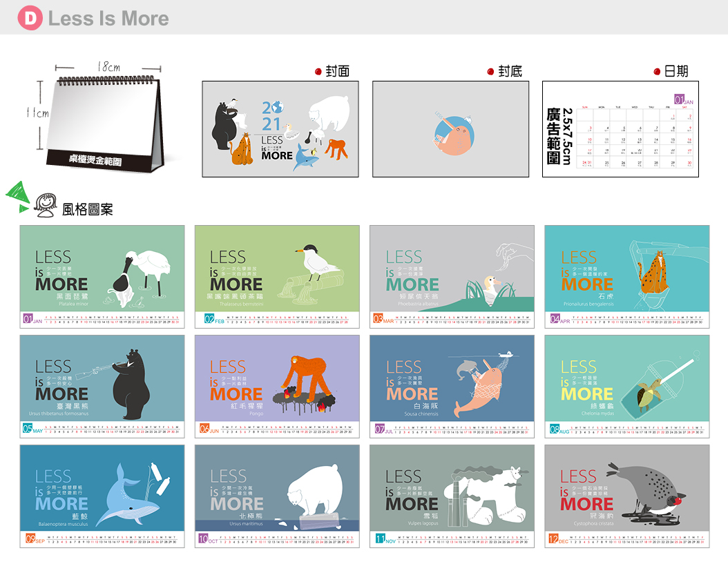Click the pink D circle badge

[x=30, y=18]
